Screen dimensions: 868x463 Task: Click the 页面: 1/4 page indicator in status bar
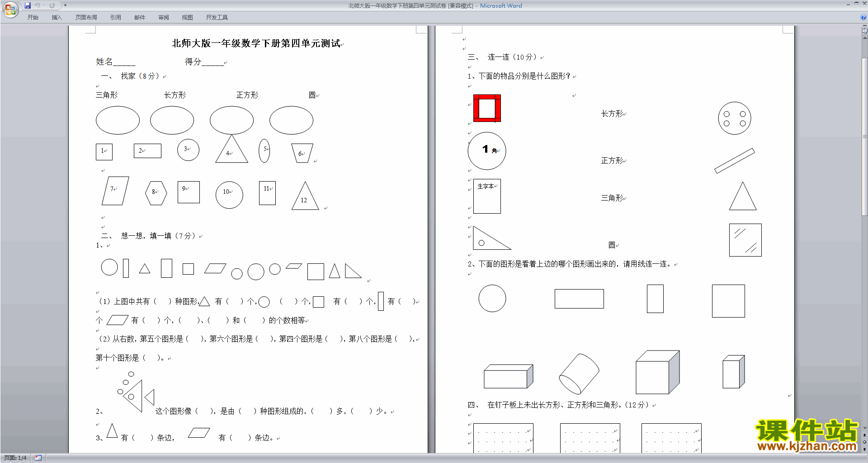(x=15, y=458)
